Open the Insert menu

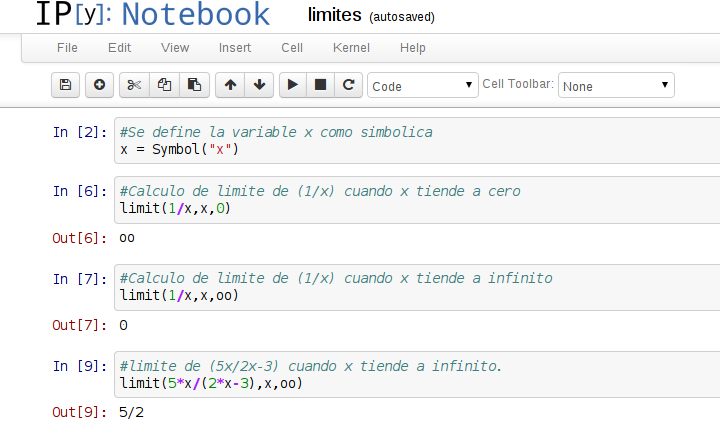pyautogui.click(x=235, y=47)
